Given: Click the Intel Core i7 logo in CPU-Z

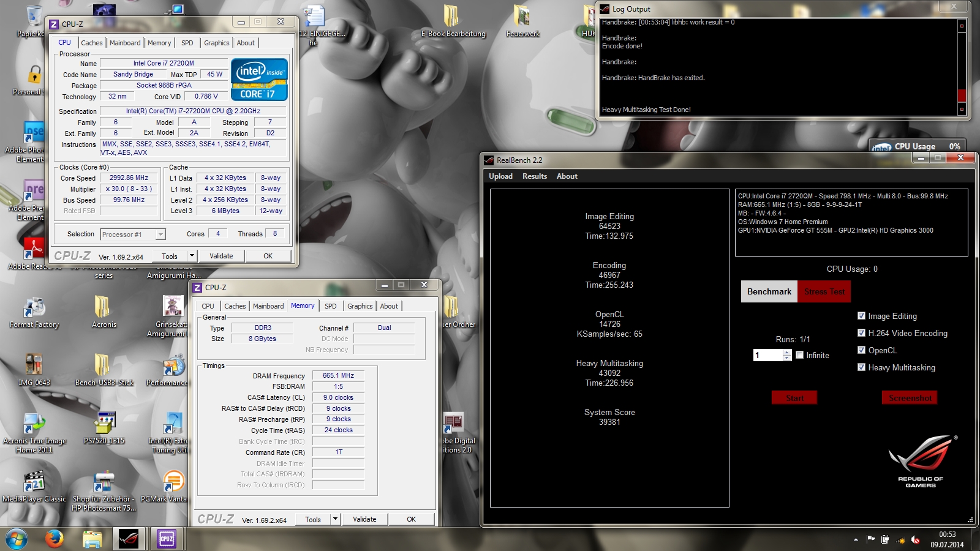Looking at the screenshot, I should tap(259, 79).
